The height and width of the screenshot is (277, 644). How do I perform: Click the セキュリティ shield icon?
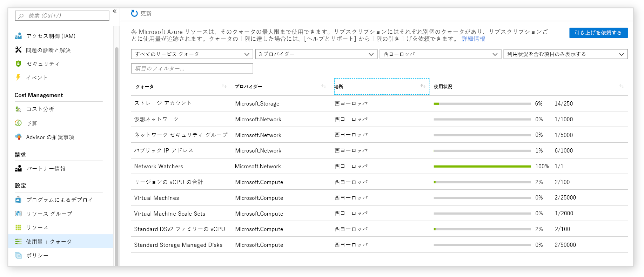(x=19, y=64)
